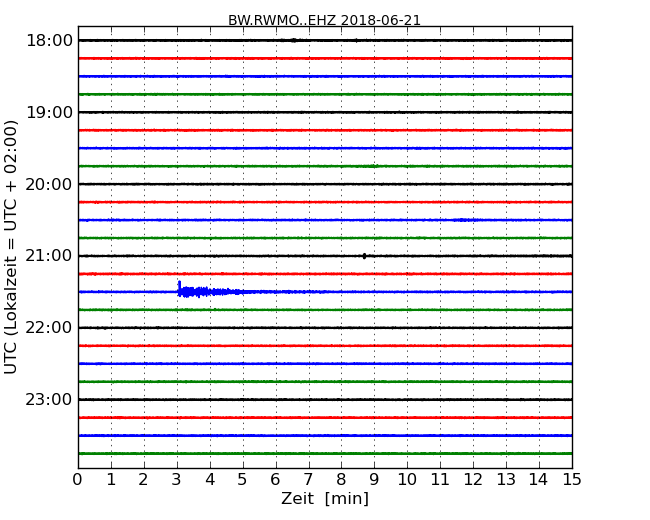Viewport: 650px width, 520px height.
Task: Click the x-axis tick label "0"
Action: (x=78, y=480)
